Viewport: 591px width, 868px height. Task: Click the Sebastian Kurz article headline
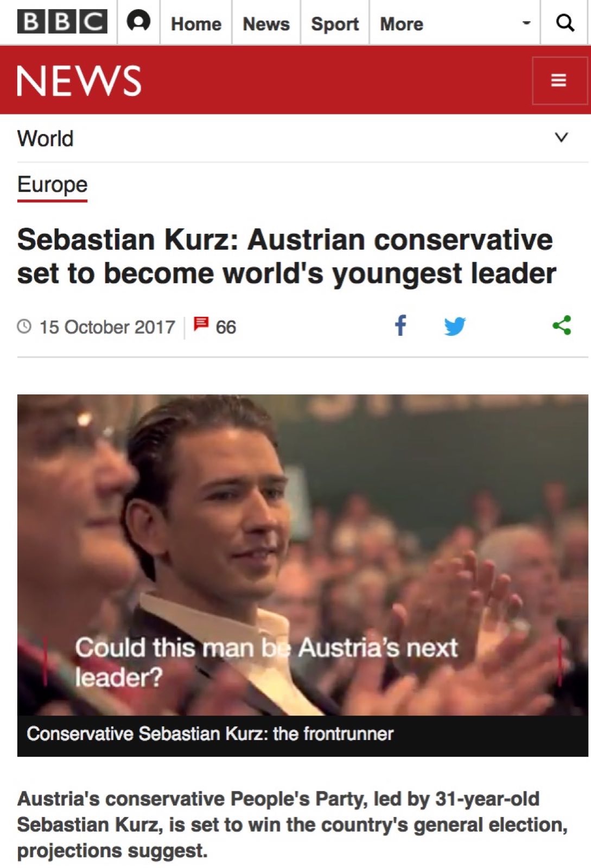[x=287, y=257]
